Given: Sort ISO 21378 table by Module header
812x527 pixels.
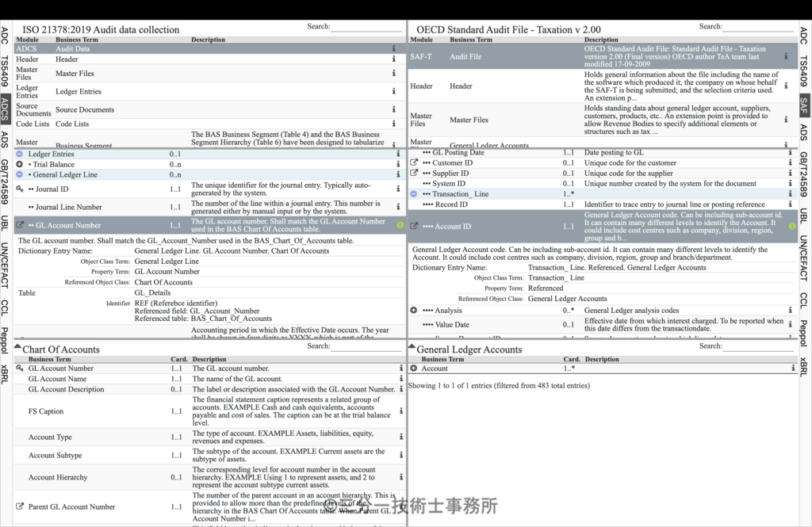Looking at the screenshot, I should [28, 40].
